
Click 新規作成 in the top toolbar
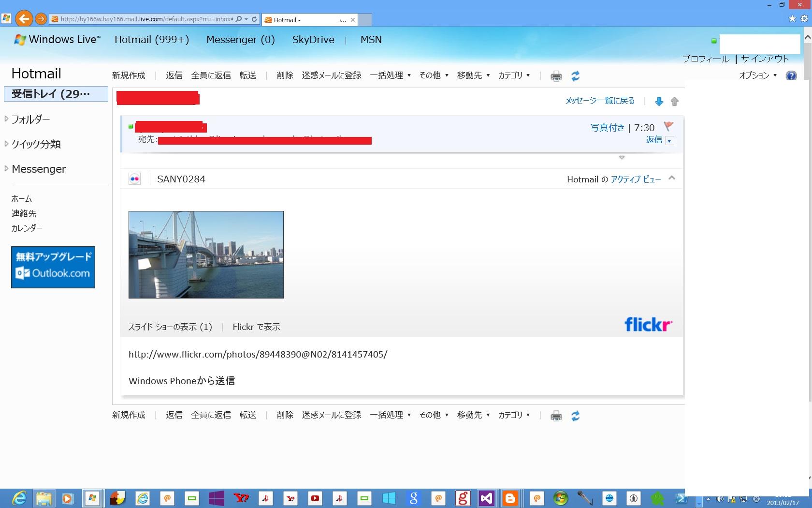click(129, 75)
